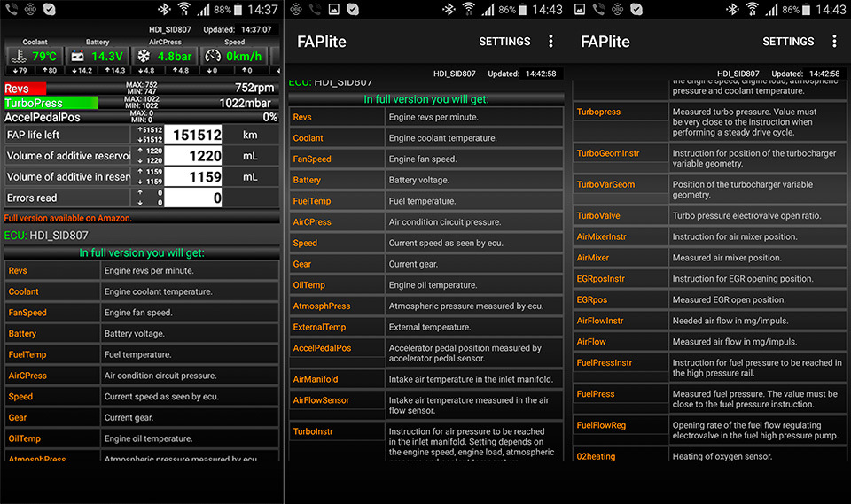This screenshot has height=504, width=851.
Task: Tap the additive reservoir volume field showing 1220
Action: [x=193, y=156]
